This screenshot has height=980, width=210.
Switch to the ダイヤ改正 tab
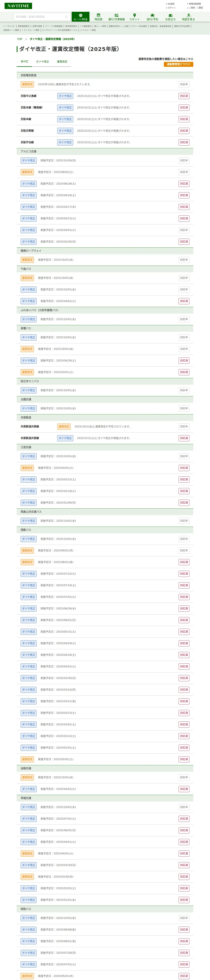pyautogui.click(x=42, y=62)
